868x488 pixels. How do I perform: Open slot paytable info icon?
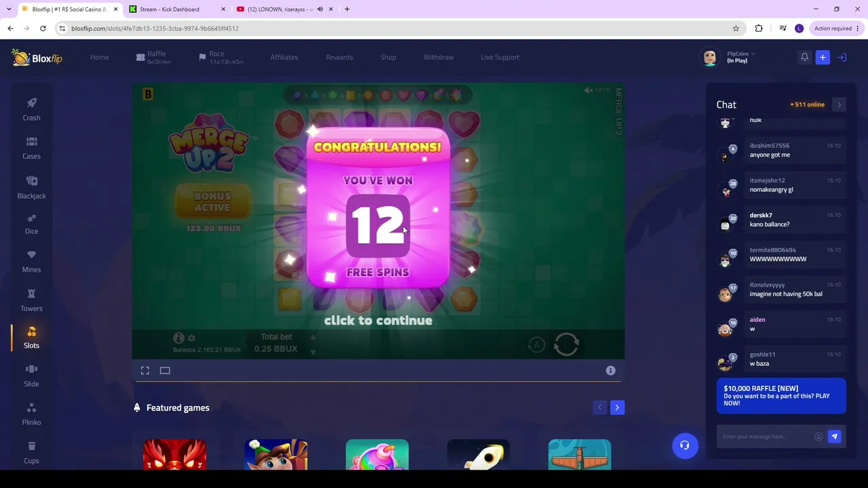179,338
